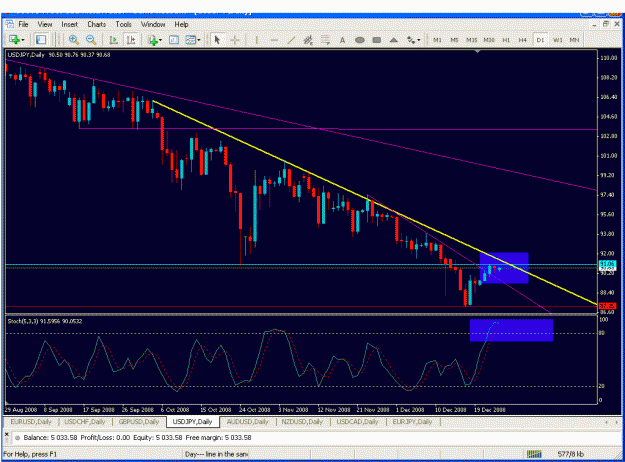Open the chart templates icon

pyautogui.click(x=191, y=40)
